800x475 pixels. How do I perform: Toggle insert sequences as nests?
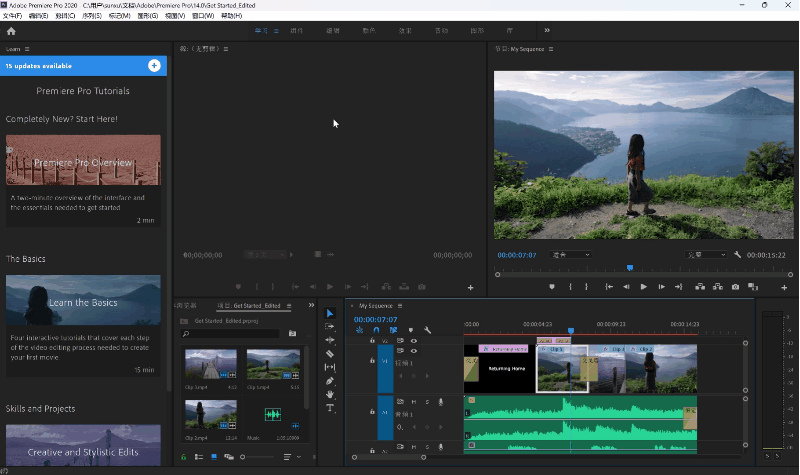point(359,330)
